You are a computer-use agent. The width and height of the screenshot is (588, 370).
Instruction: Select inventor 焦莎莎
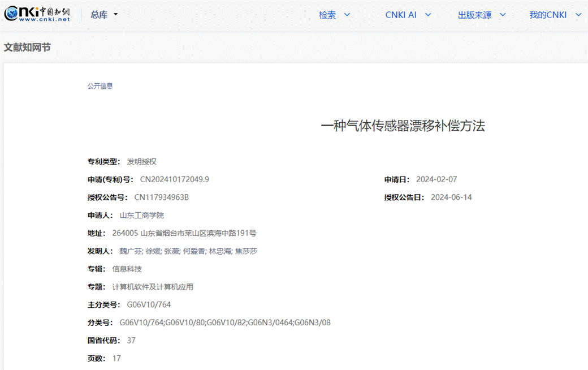click(246, 251)
